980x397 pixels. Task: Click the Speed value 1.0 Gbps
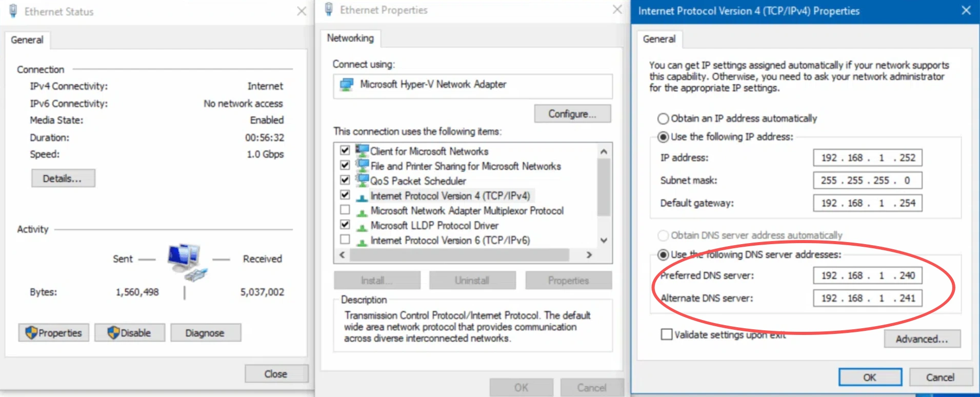pos(265,154)
